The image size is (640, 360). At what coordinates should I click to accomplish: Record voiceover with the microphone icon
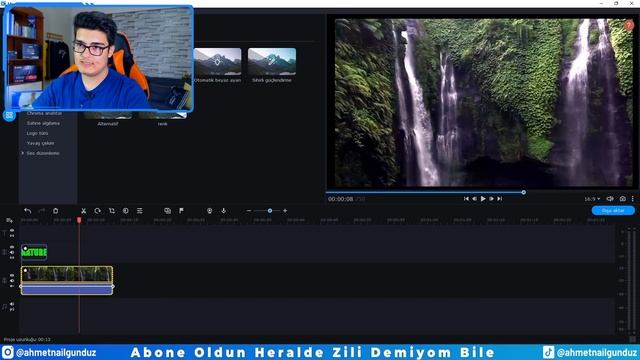click(224, 211)
